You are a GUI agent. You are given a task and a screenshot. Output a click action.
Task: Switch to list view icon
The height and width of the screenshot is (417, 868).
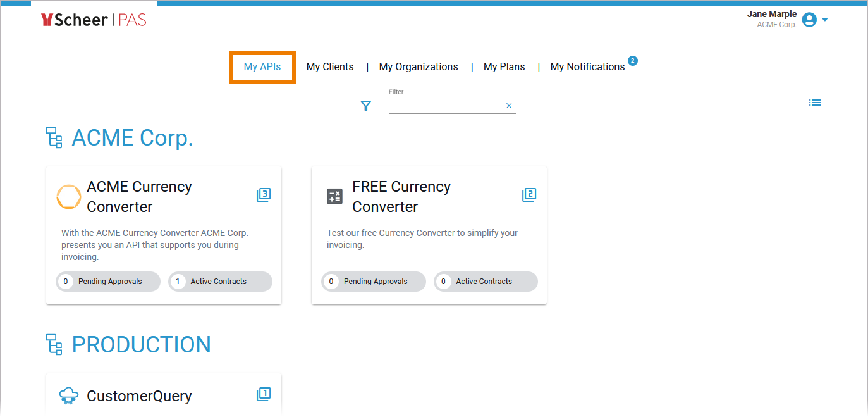tap(815, 103)
